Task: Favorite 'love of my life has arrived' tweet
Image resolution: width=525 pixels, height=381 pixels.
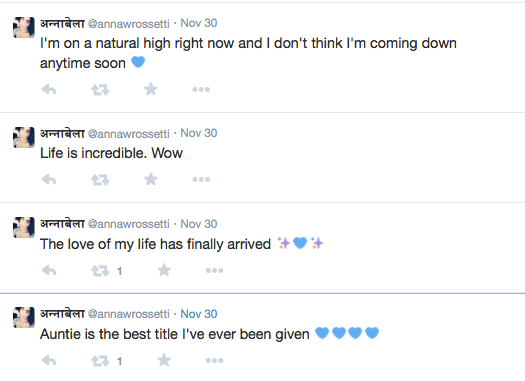Action: [164, 270]
